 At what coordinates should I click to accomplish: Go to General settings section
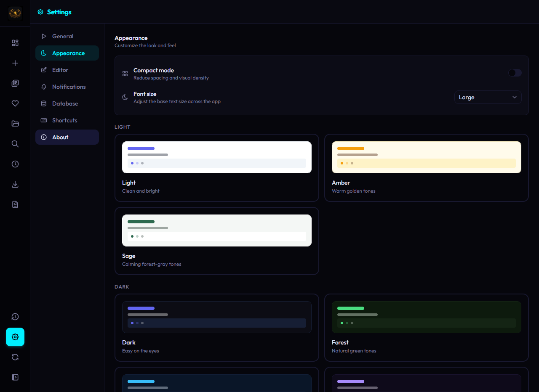pos(67,36)
